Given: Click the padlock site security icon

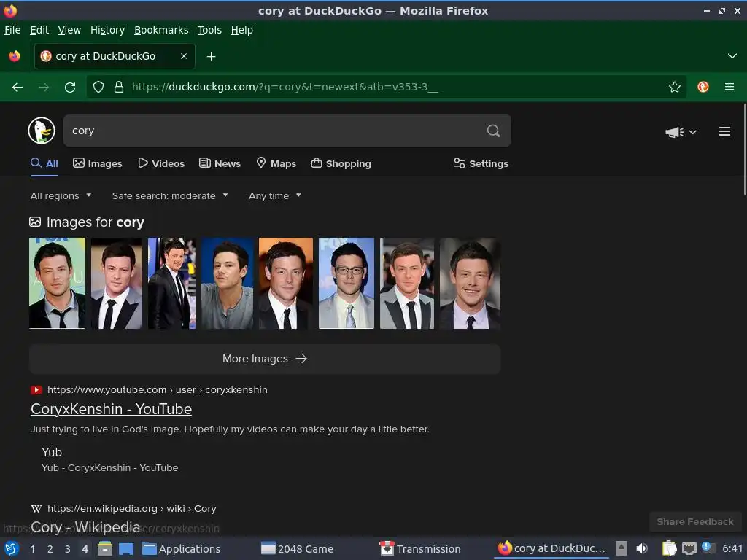Looking at the screenshot, I should (119, 87).
